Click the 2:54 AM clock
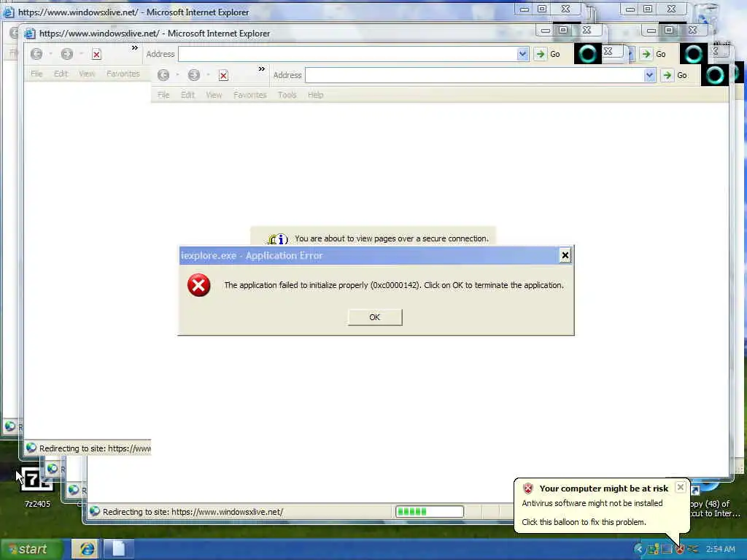 pos(720,550)
